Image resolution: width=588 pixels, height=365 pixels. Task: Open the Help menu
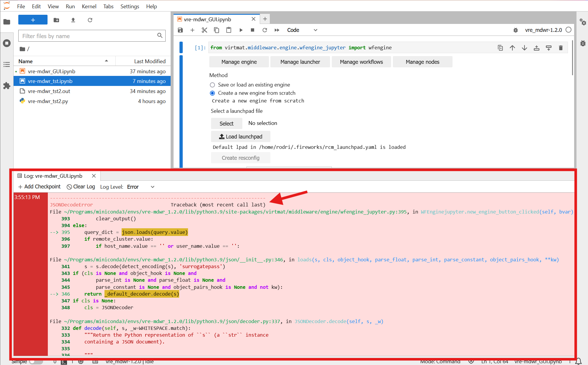(151, 6)
